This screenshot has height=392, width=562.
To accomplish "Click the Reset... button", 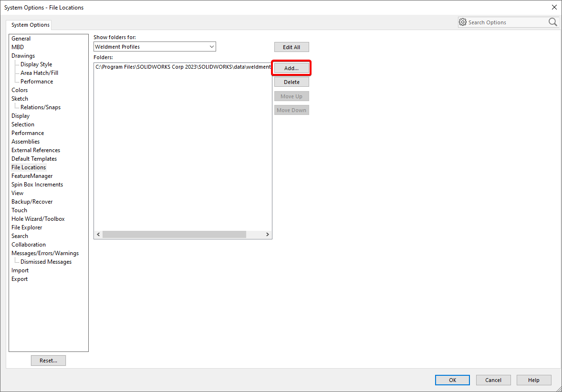I will pyautogui.click(x=48, y=361).
